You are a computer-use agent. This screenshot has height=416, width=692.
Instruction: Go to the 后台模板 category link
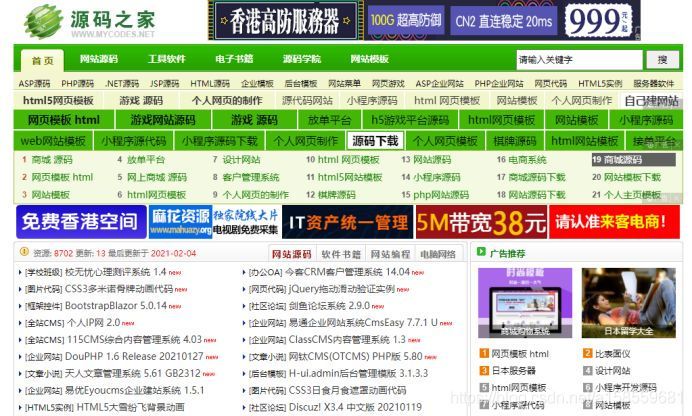[301, 83]
